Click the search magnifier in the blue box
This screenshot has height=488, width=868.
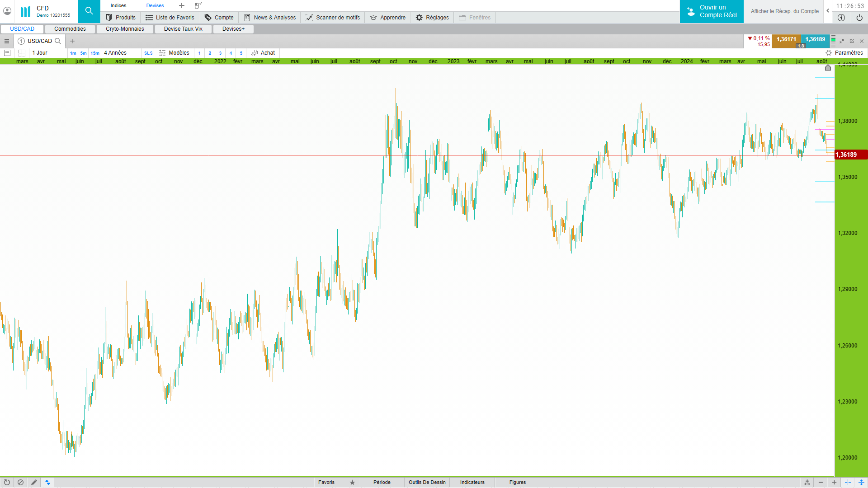coord(89,11)
